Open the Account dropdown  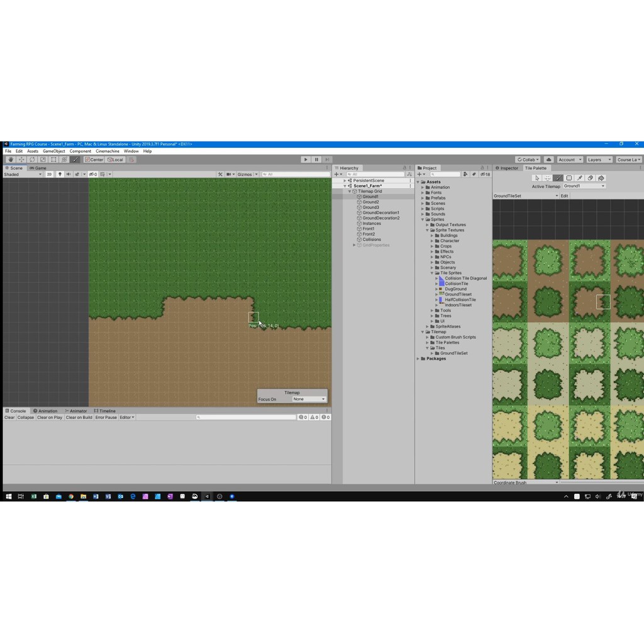pyautogui.click(x=570, y=159)
